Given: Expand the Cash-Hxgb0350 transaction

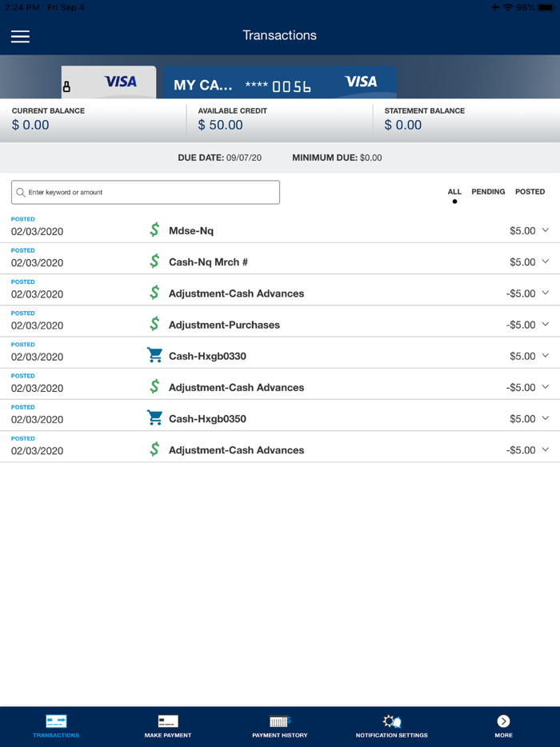Looking at the screenshot, I should tap(546, 418).
